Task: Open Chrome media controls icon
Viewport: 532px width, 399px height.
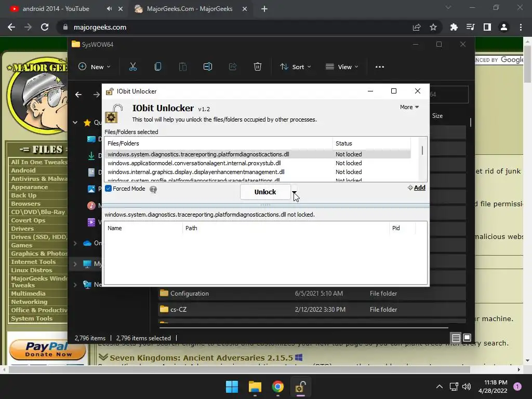Action: 470,27
